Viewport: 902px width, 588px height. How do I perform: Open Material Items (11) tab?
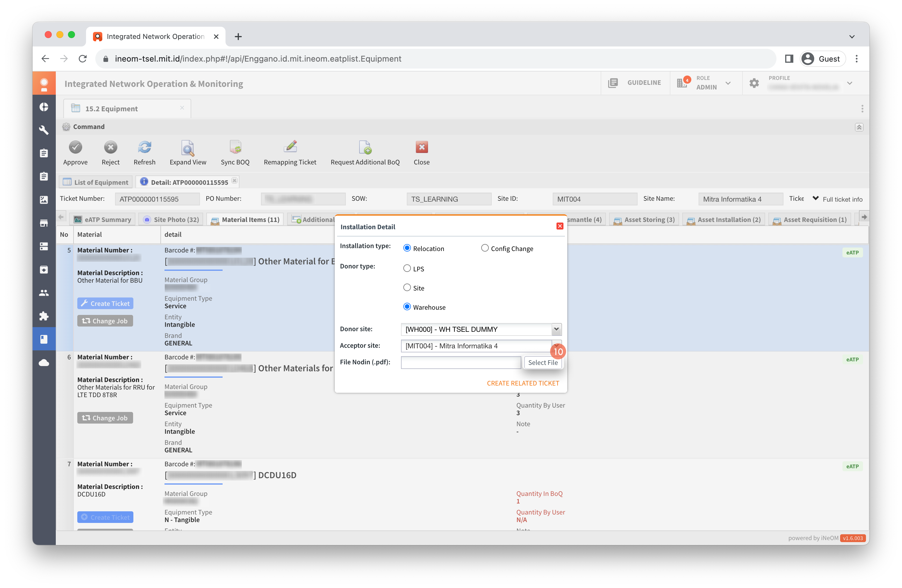click(x=245, y=219)
